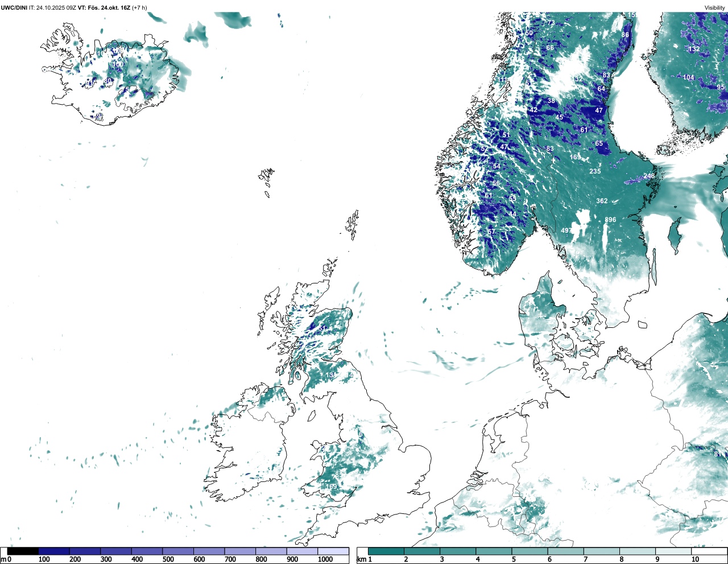728x564 pixels.
Task: Click the '45' visibility value on map
Action: (x=559, y=117)
